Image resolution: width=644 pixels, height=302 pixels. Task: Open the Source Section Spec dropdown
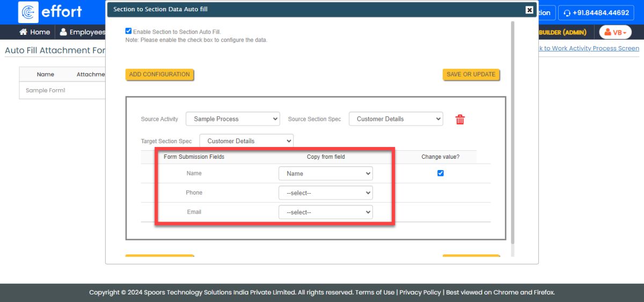pyautogui.click(x=396, y=119)
